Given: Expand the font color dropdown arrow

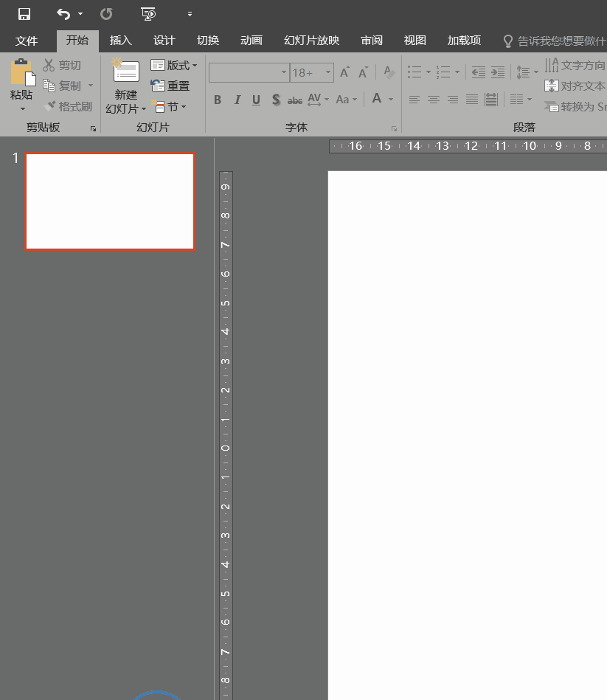Looking at the screenshot, I should click(391, 99).
